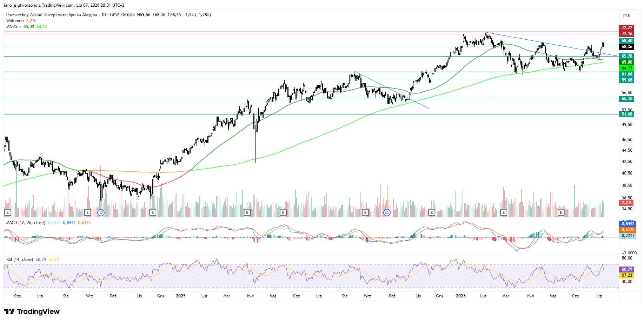
Task: Open the dividend D marker near Paź 2025
Action: point(387,212)
